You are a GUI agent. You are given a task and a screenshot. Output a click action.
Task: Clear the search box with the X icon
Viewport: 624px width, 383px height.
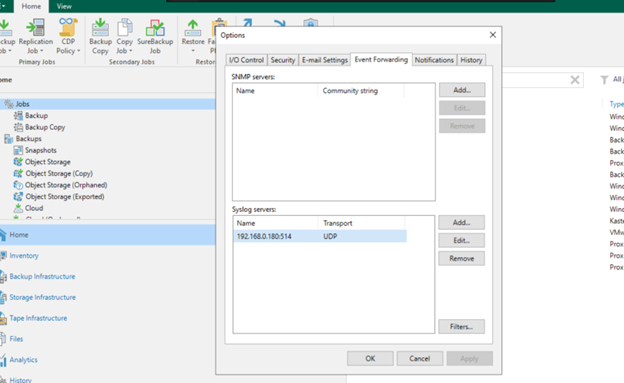coord(575,80)
